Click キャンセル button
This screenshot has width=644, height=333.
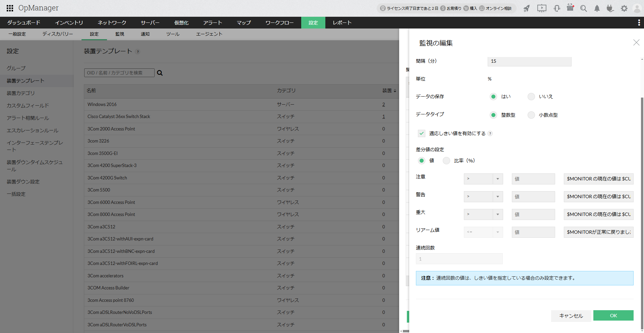click(x=571, y=316)
